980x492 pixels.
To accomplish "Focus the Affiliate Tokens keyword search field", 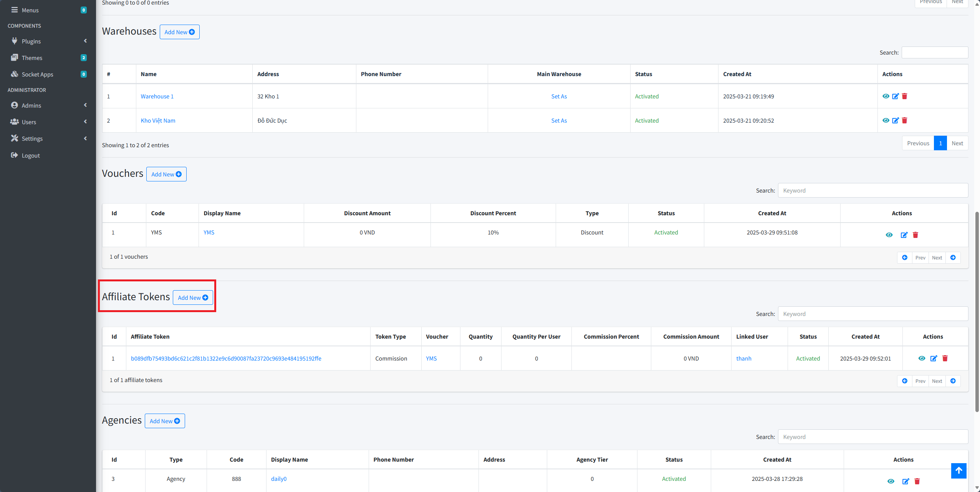I will coord(873,314).
